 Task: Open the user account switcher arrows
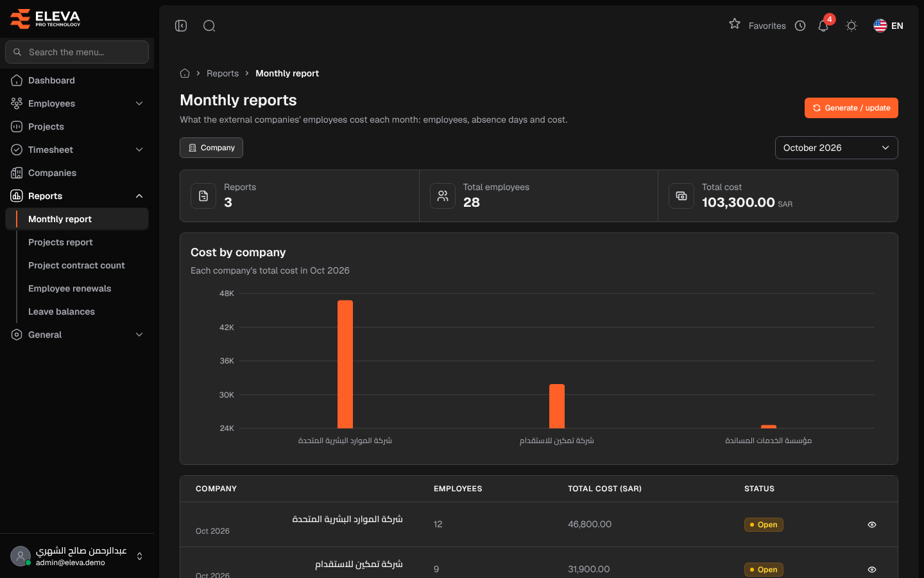coord(139,556)
